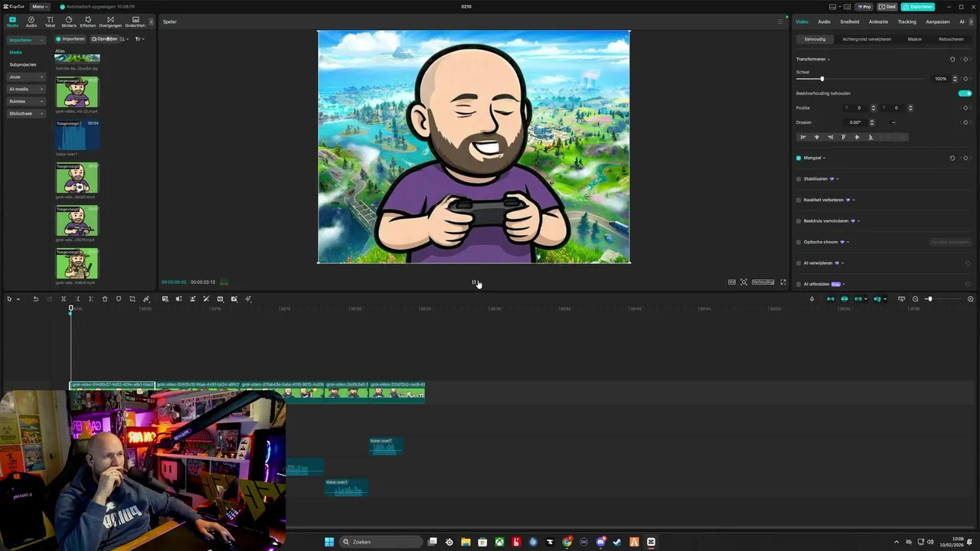This screenshot has height=551, width=980.
Task: Click the shield marker icon in timeline toolbar
Action: 119,298
